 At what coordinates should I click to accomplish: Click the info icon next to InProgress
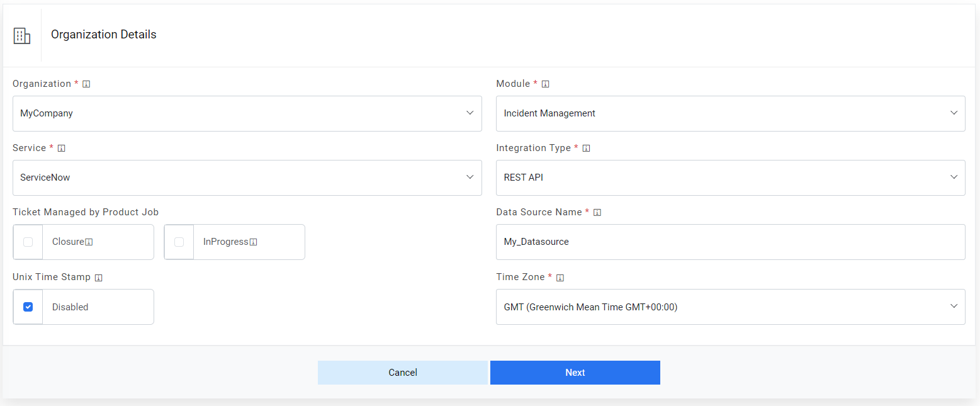coord(253,242)
